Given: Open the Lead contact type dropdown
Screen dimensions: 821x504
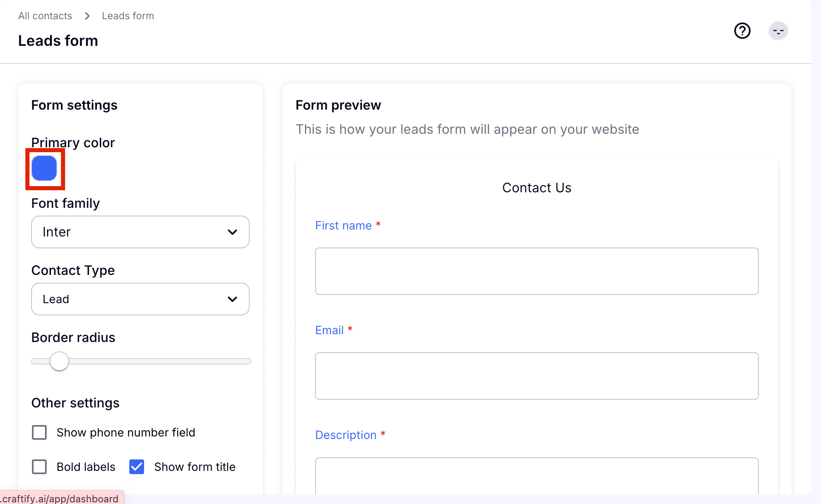Looking at the screenshot, I should coord(140,299).
